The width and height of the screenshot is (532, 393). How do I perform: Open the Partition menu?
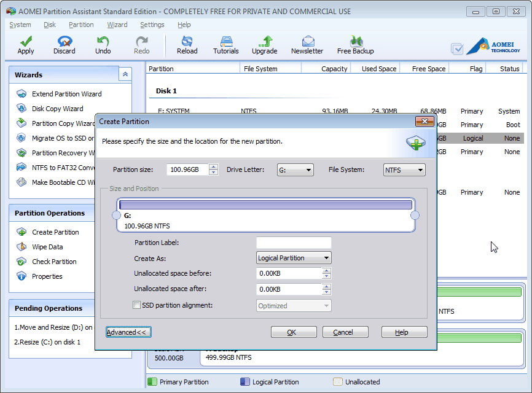[81, 25]
